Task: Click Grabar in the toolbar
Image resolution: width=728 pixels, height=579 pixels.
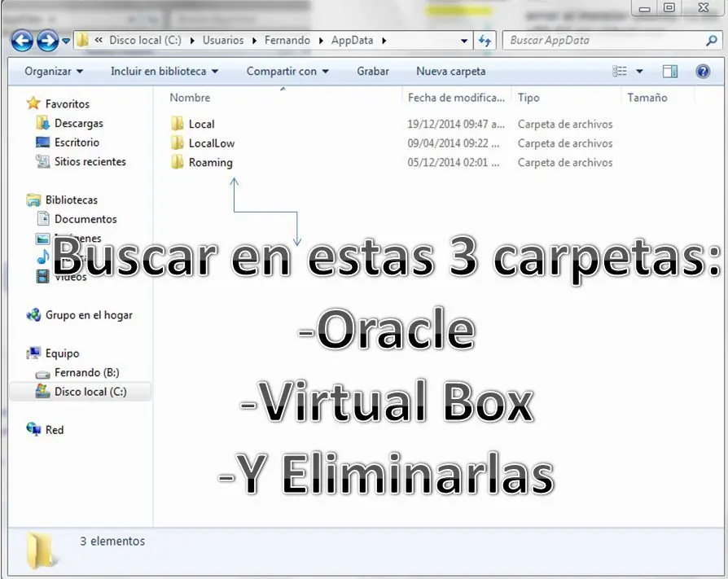Action: click(x=373, y=72)
